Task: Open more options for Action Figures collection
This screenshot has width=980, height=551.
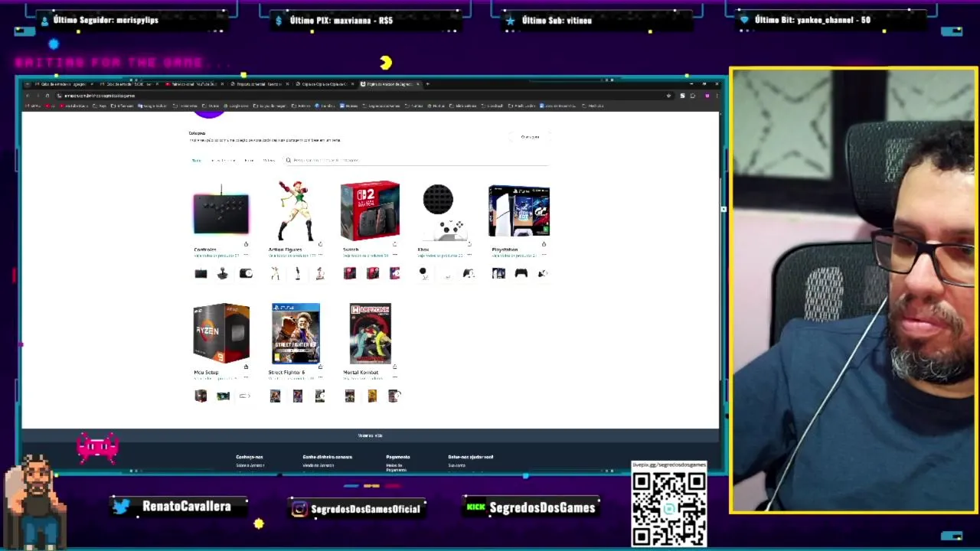Action: [x=320, y=255]
